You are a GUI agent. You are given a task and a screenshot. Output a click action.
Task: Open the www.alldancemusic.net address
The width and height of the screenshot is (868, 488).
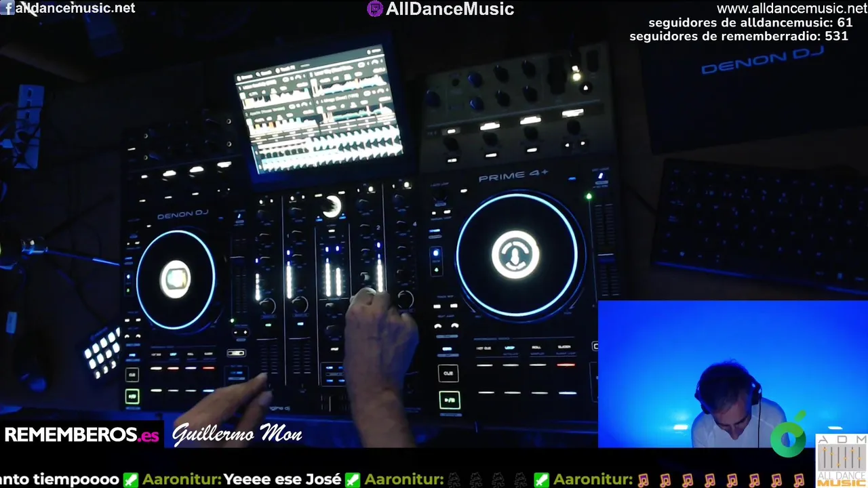[792, 9]
